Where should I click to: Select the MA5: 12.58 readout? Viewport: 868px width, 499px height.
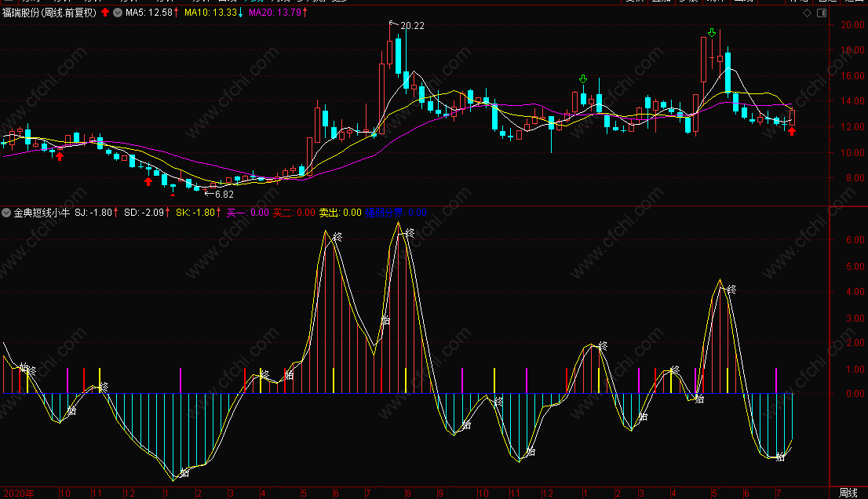point(149,13)
